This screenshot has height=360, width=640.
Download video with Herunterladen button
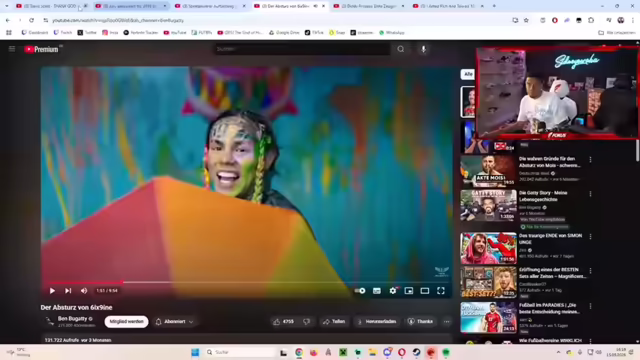[x=377, y=322]
